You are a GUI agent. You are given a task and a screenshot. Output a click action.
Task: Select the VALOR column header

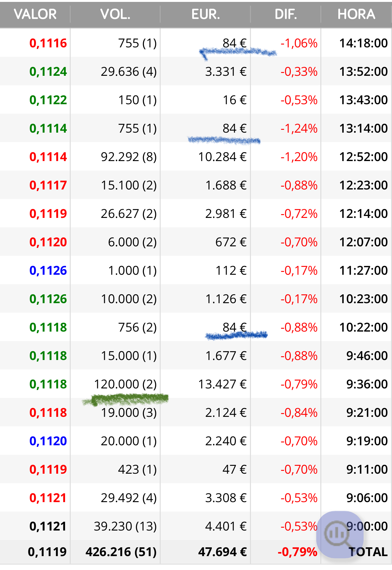(x=35, y=15)
